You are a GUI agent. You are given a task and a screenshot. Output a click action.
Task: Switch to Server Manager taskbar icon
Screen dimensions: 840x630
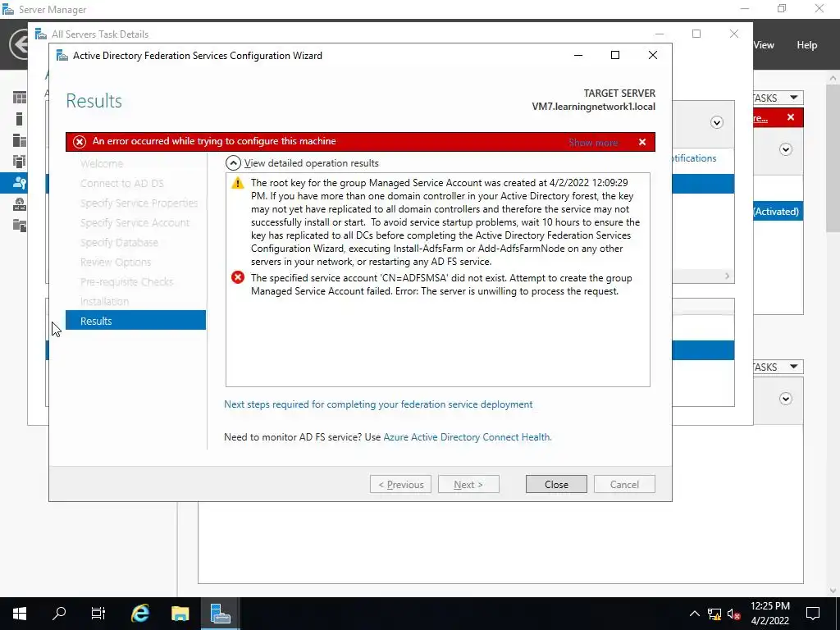(220, 614)
